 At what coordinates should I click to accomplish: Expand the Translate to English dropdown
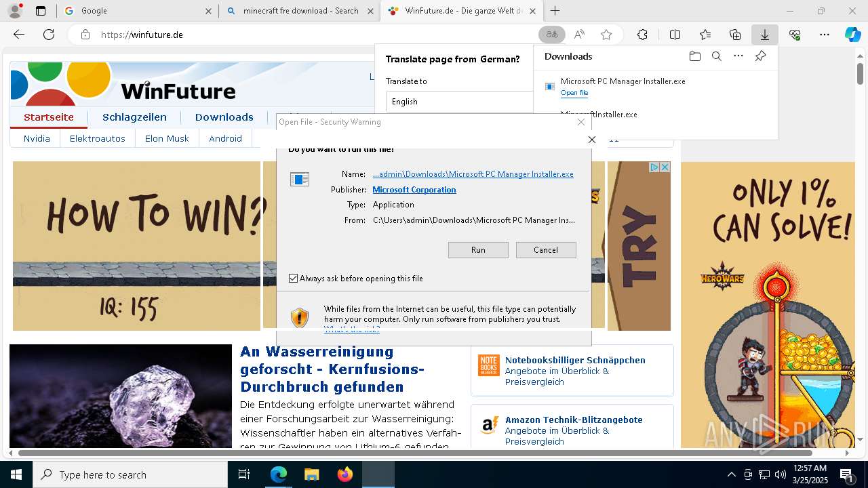[459, 102]
